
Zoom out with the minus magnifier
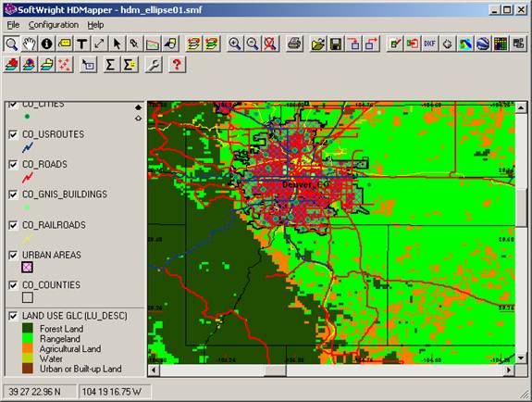tap(253, 44)
